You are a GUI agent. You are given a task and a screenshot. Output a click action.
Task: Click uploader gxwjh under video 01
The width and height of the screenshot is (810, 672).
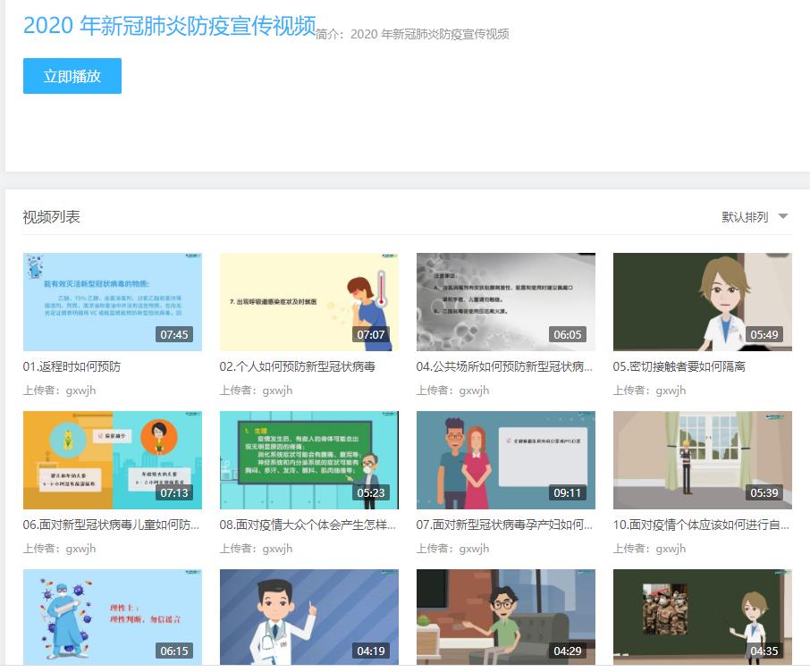pyautogui.click(x=80, y=391)
